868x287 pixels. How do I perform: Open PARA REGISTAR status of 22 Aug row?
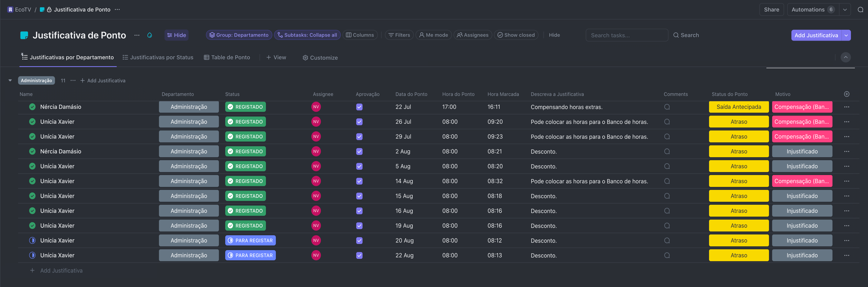click(250, 255)
